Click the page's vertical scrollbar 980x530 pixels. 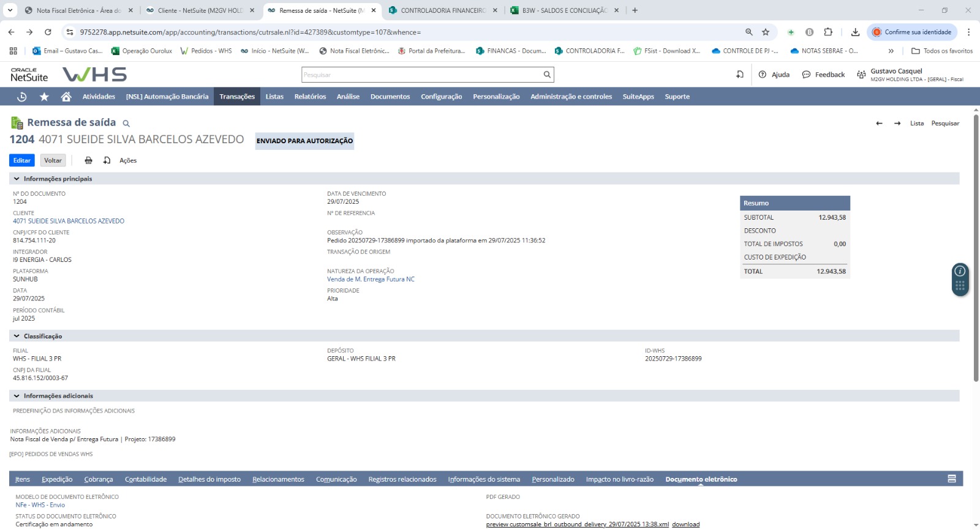[976, 245]
